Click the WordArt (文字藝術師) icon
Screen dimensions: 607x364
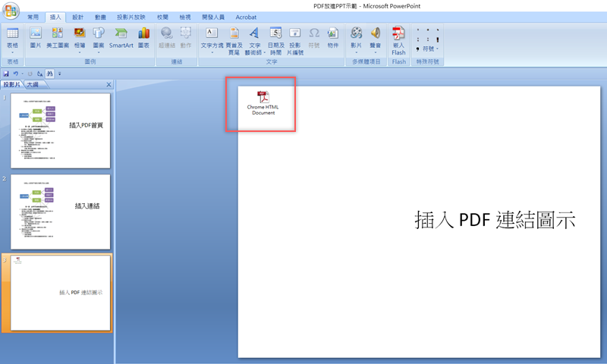[x=254, y=38]
